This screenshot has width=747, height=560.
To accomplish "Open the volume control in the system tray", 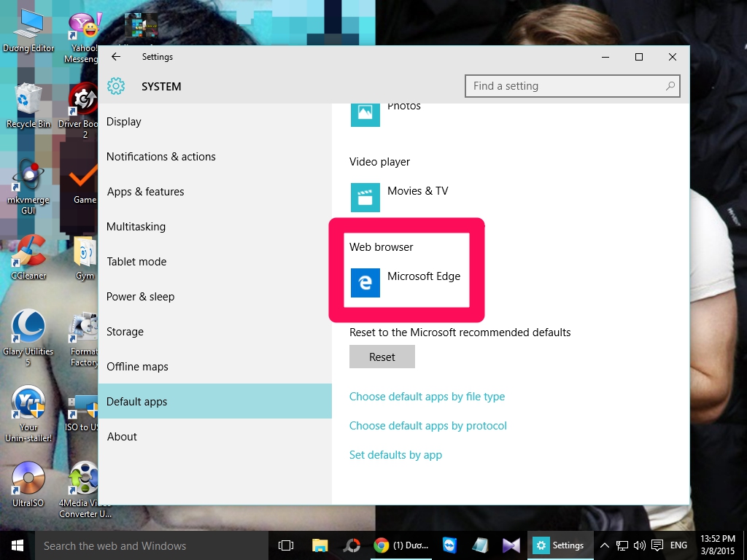I will (x=639, y=545).
